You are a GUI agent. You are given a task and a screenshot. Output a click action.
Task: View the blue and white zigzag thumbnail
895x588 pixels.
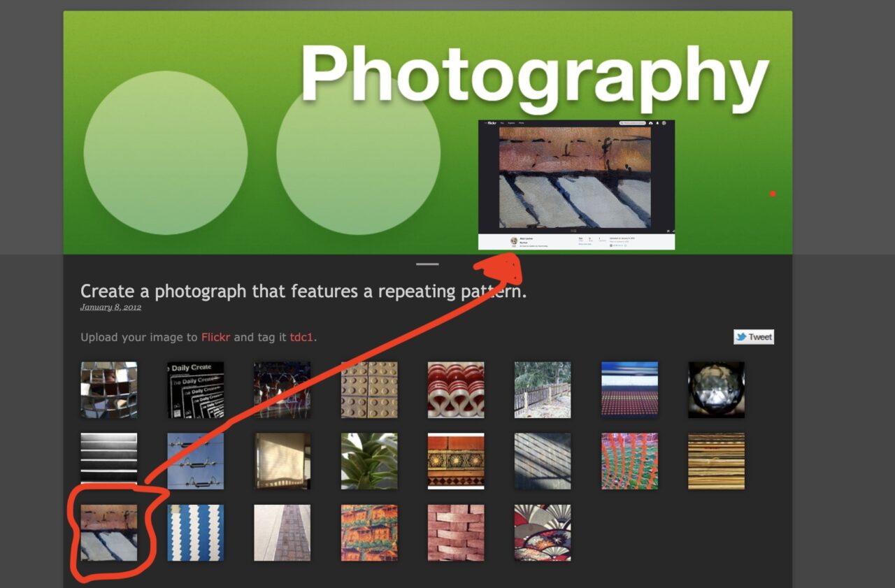coord(196,533)
